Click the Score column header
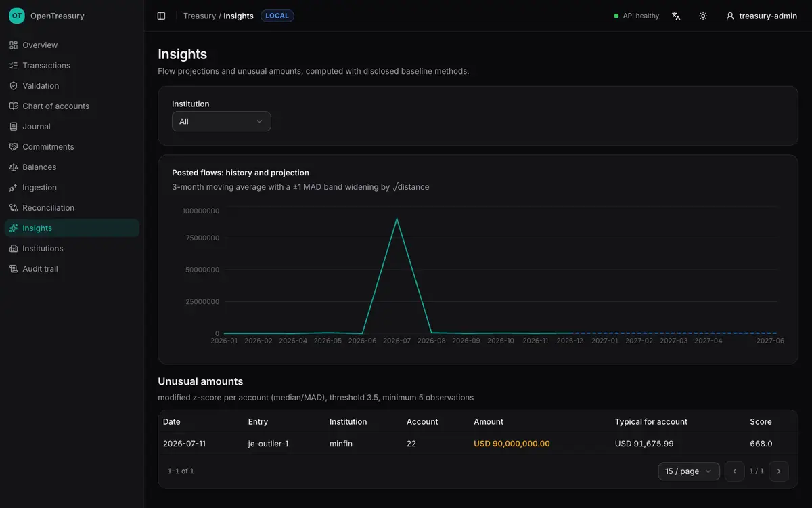This screenshot has width=812, height=508. [x=761, y=421]
